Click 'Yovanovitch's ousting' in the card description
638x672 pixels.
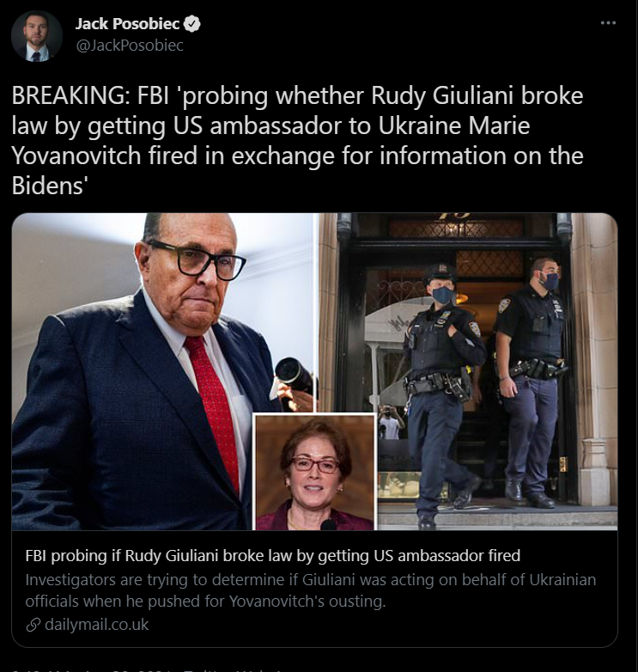coord(307,602)
